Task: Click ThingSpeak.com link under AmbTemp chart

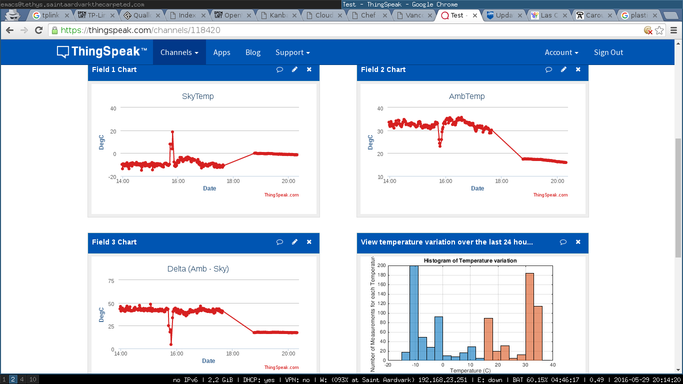Action: point(551,195)
